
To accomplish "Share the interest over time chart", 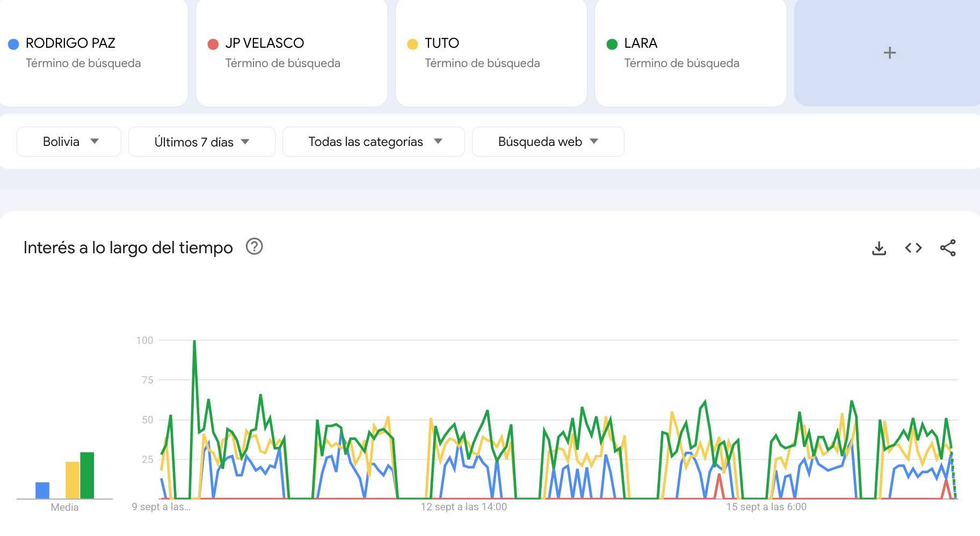I will tap(948, 248).
